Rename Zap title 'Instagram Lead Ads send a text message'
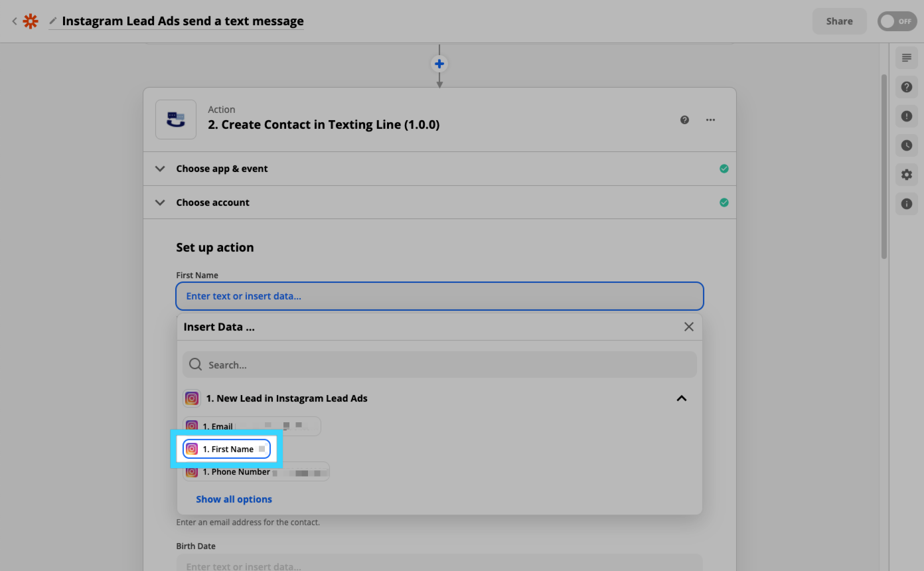 [x=183, y=21]
